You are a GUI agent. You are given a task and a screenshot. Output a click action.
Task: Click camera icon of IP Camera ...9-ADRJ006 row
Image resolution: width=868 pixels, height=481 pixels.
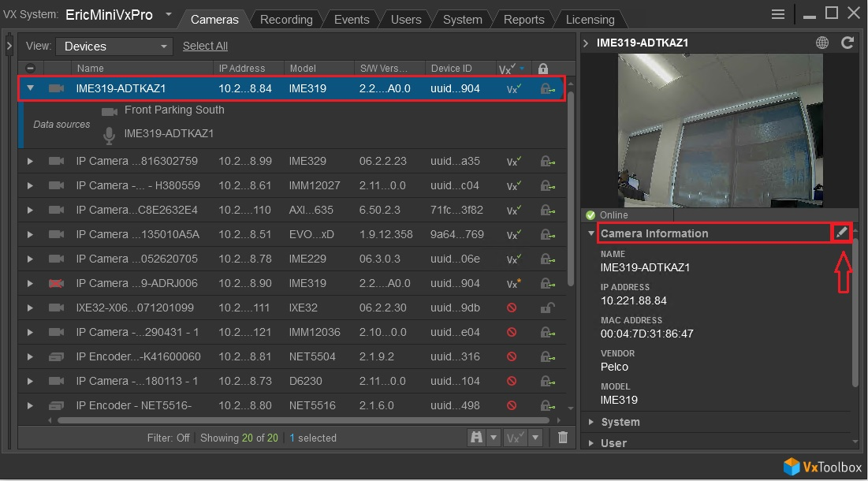pos(56,283)
